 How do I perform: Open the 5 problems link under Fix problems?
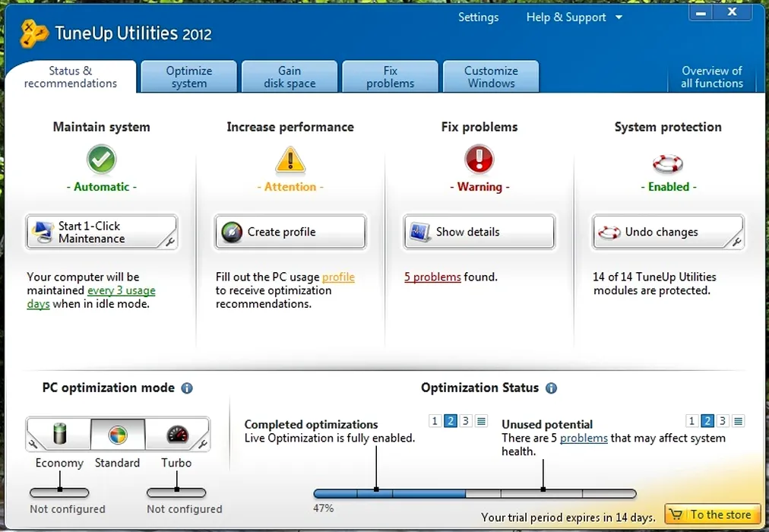[432, 277]
